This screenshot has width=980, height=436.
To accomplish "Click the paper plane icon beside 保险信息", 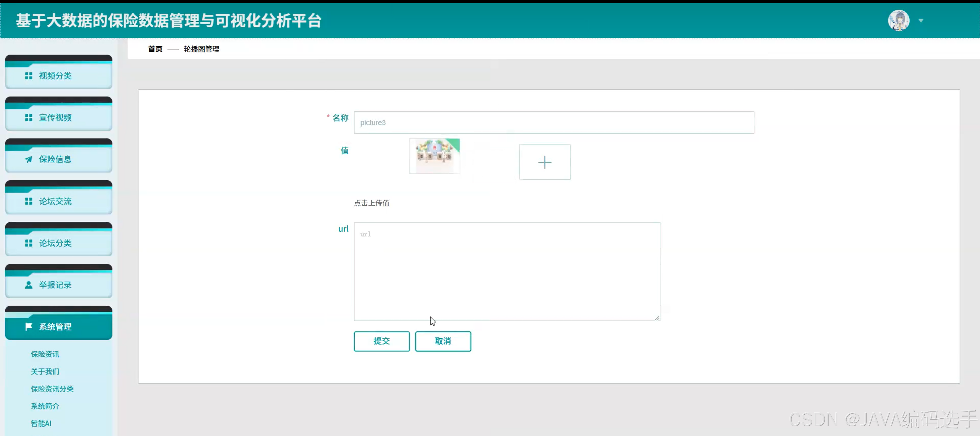I will pos(29,159).
